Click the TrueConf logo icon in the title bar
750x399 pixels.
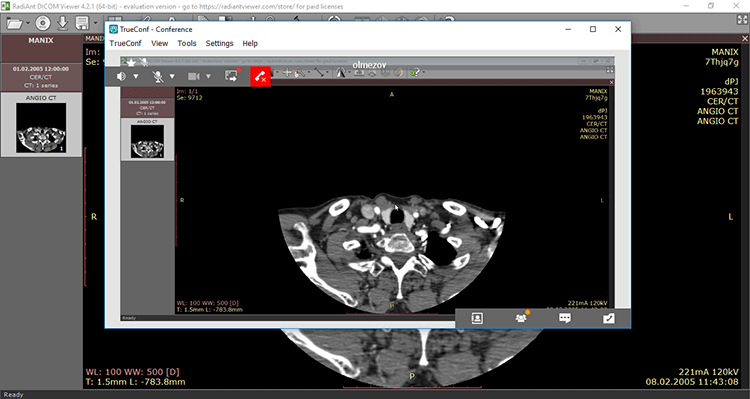(113, 29)
